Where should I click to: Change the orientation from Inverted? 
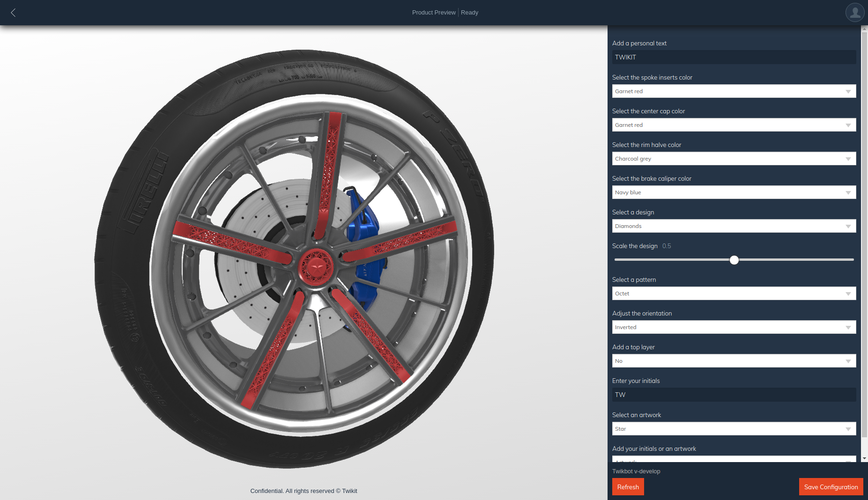click(734, 327)
